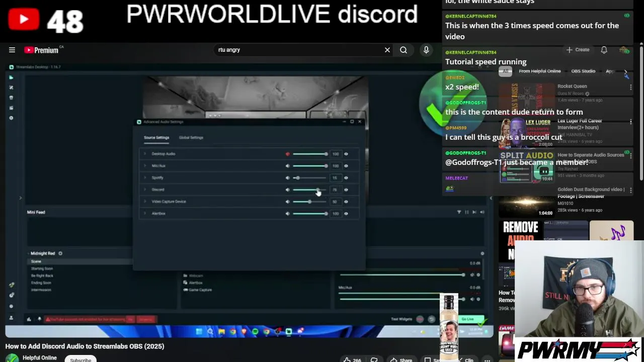Switch to Source Settings tab

[156, 137]
